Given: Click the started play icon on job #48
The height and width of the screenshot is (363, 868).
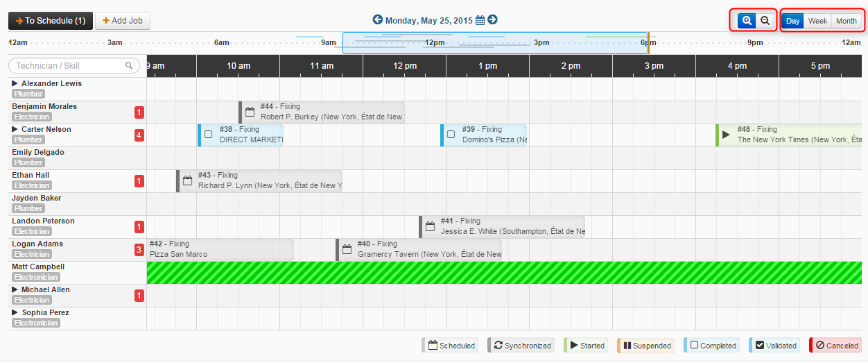Looking at the screenshot, I should (727, 135).
